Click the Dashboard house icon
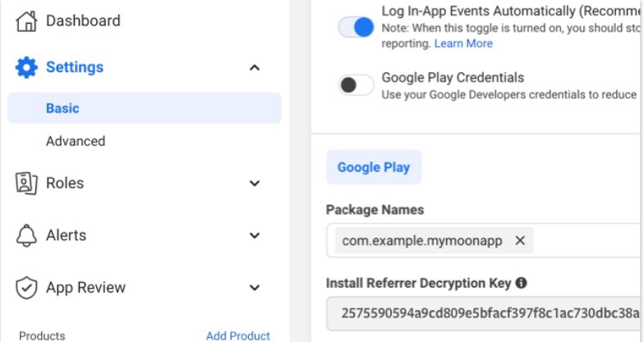Viewport: 644px width, 342px height. click(27, 21)
